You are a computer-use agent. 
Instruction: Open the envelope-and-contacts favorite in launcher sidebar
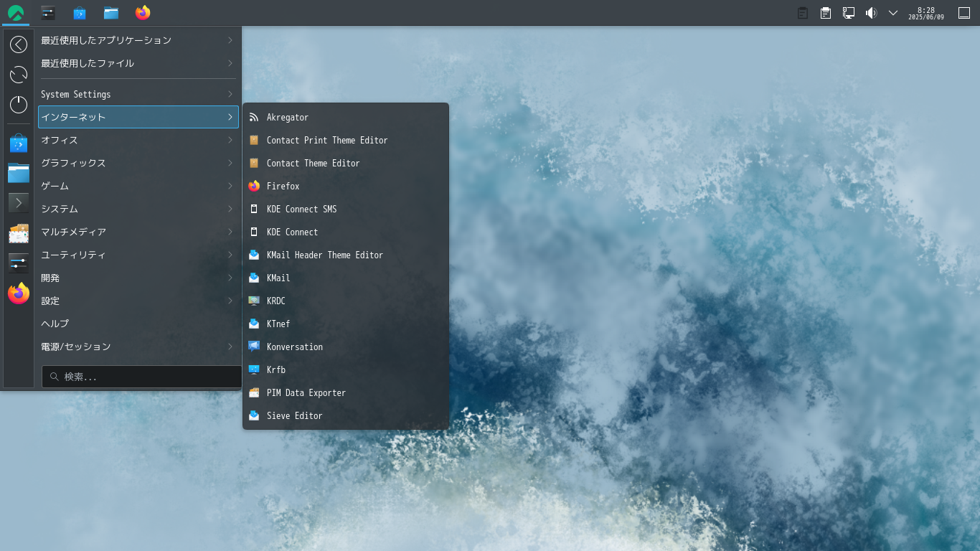point(19,233)
